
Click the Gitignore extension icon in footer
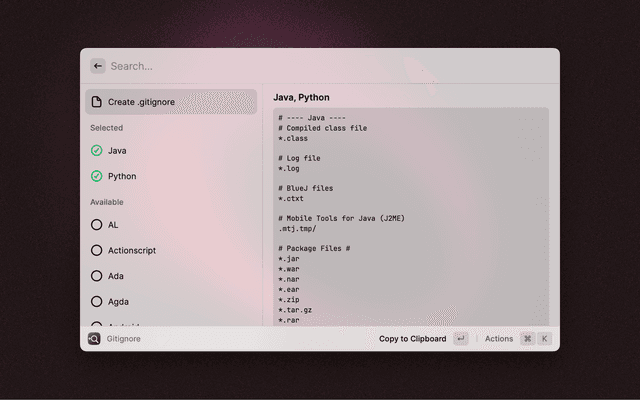point(94,339)
